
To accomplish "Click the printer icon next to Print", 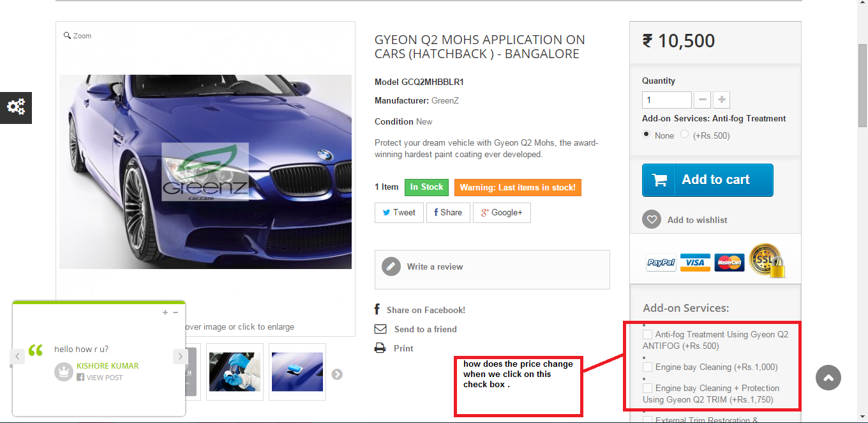I will (x=380, y=348).
